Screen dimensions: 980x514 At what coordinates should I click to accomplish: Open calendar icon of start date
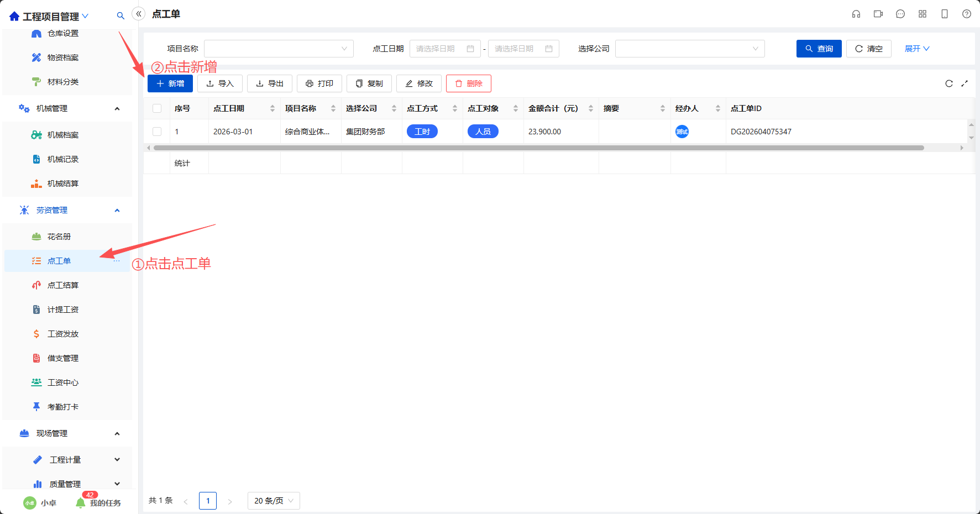(x=470, y=49)
